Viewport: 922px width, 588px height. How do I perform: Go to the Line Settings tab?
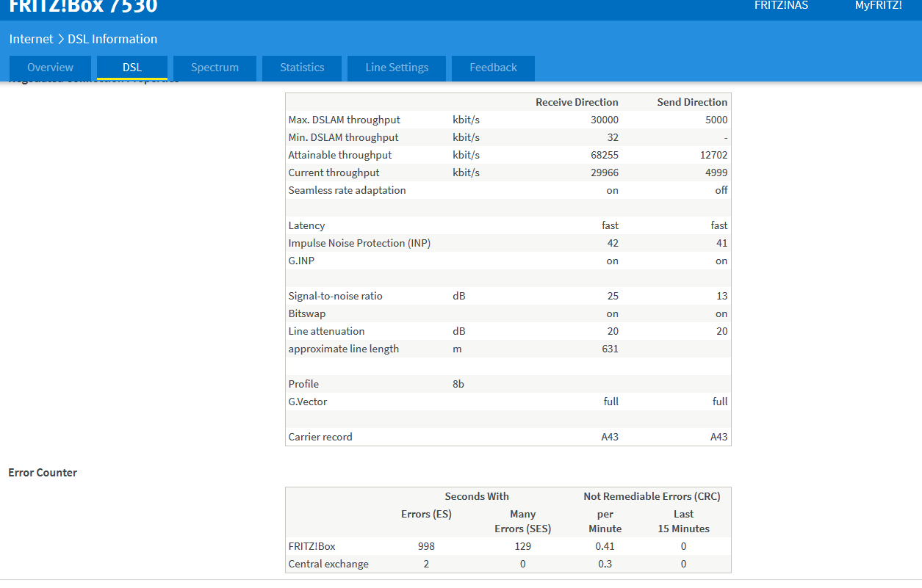point(397,68)
